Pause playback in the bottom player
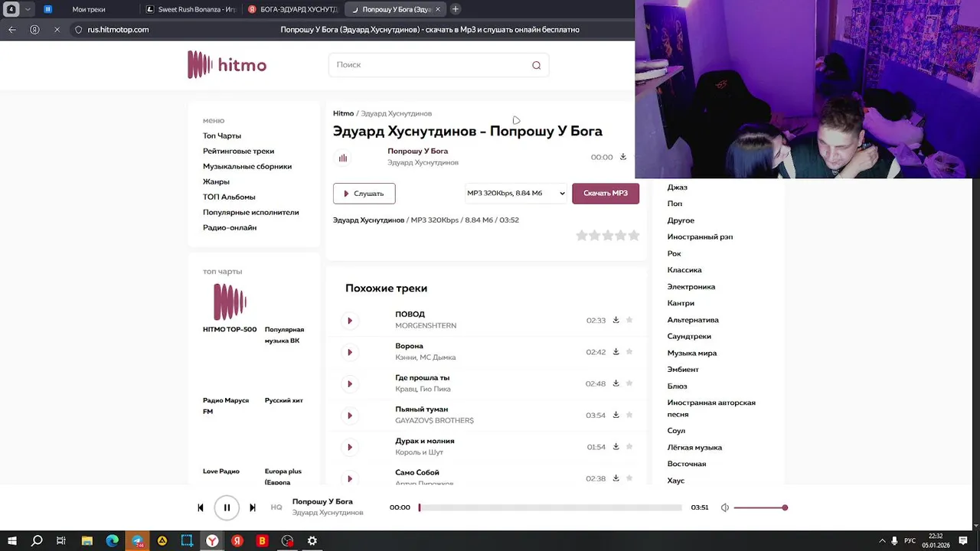Screen dimensions: 980x551 click(227, 507)
